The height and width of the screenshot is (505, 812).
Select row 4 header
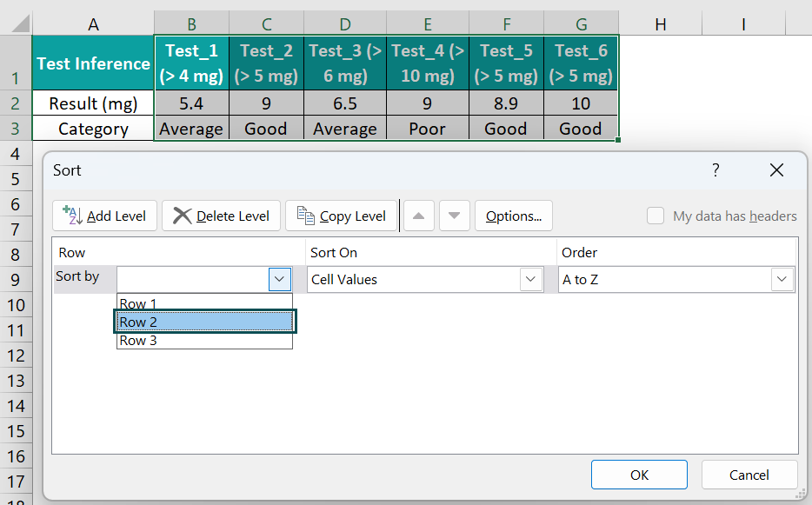pyautogui.click(x=16, y=153)
